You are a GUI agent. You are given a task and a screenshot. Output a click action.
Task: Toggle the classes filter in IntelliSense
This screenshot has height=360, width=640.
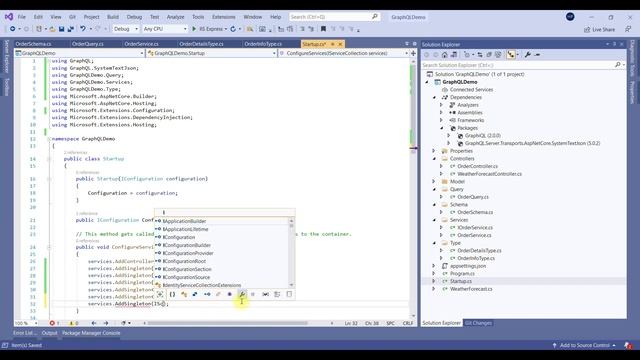184,294
